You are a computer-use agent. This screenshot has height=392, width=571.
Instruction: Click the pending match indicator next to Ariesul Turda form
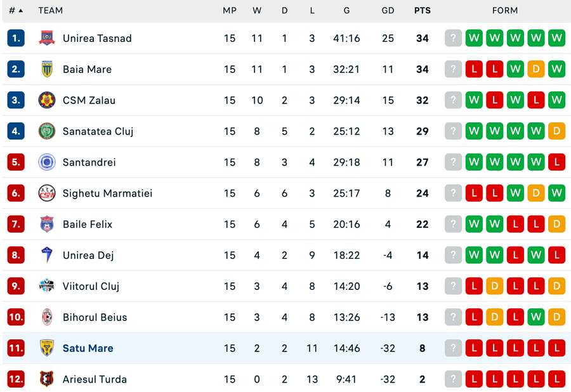(x=453, y=379)
